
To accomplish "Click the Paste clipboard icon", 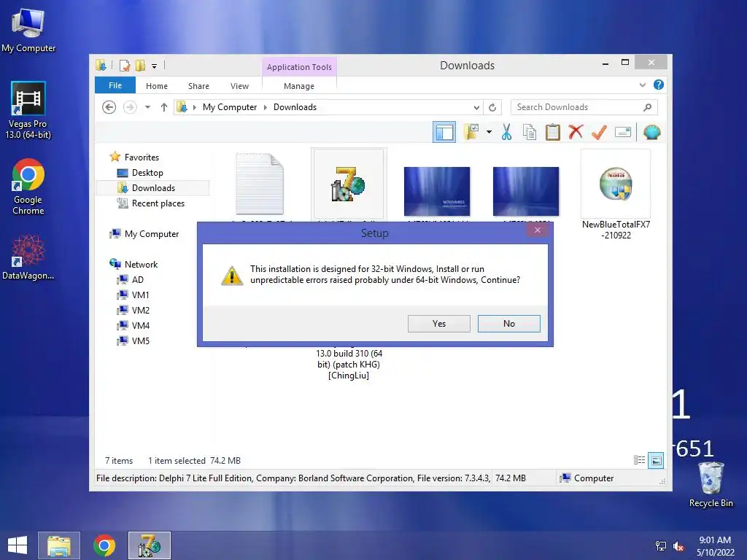I will pos(553,132).
